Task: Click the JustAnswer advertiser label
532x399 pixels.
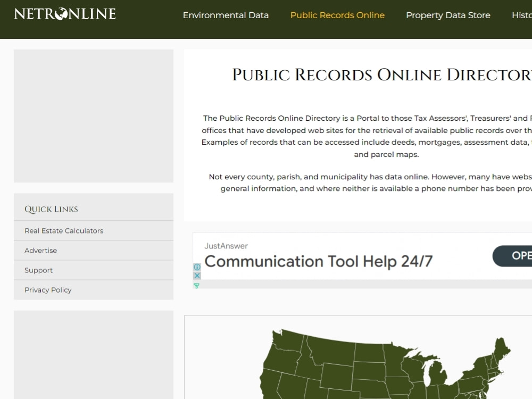Action: [x=226, y=246]
